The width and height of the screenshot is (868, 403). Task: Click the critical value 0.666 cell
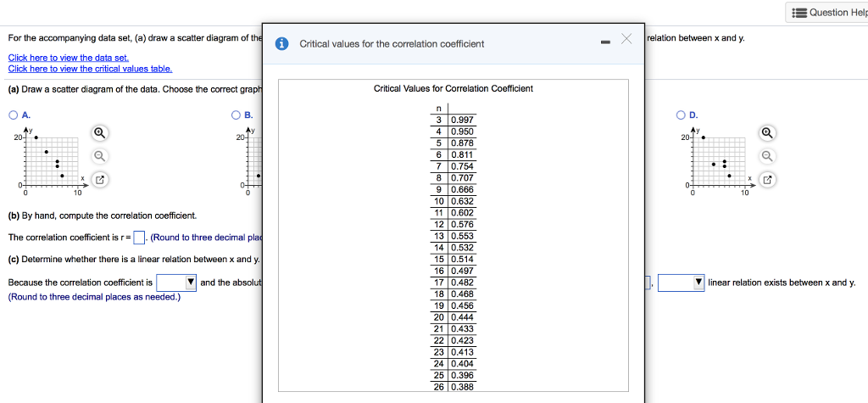pos(462,189)
